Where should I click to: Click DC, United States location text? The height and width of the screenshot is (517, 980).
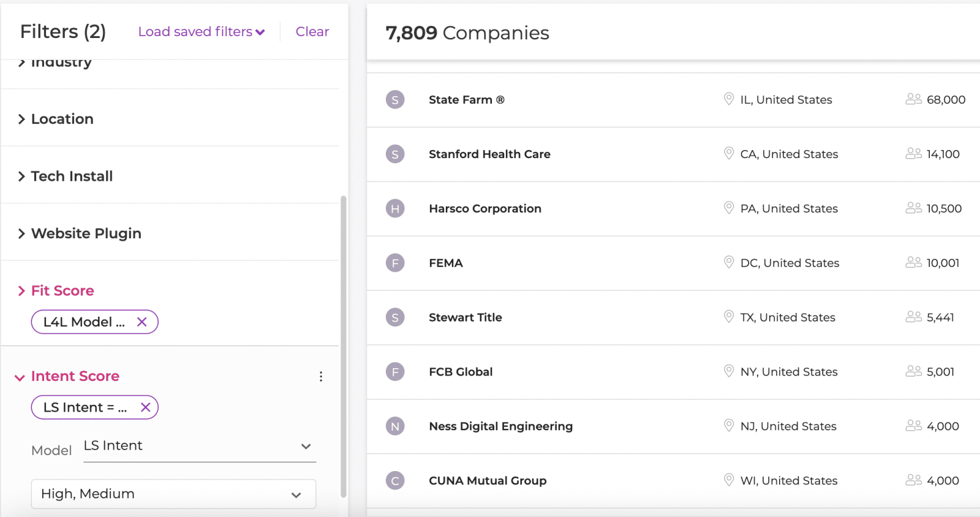pyautogui.click(x=790, y=263)
